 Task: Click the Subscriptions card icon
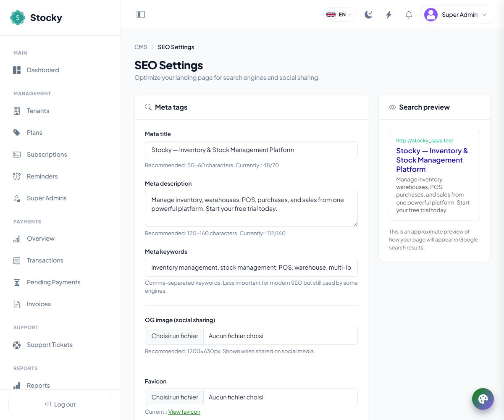pos(17,155)
